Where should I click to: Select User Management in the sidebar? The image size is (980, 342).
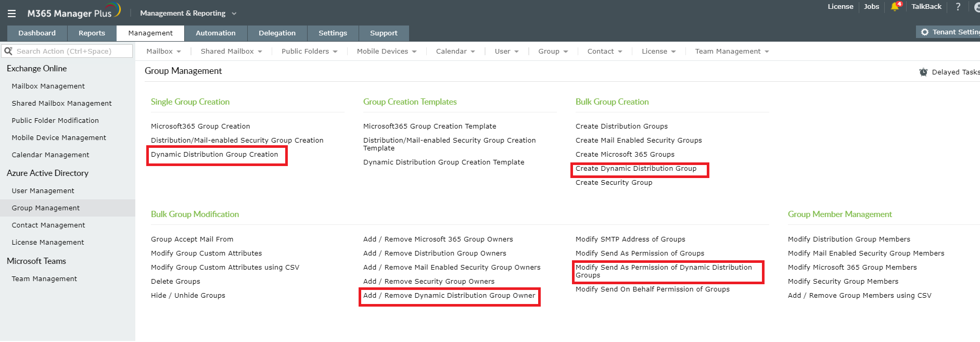tap(43, 191)
